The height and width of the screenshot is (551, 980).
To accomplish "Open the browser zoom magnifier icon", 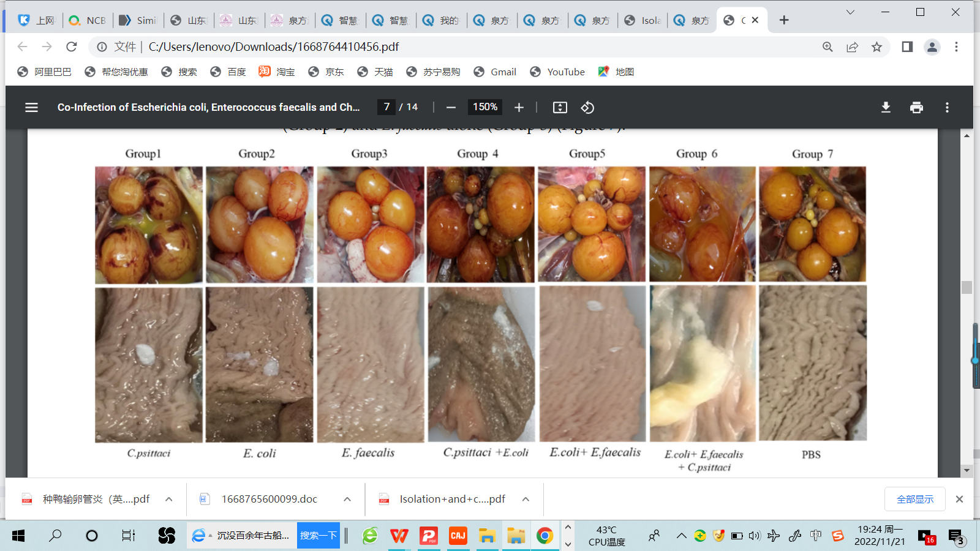I will tap(827, 47).
